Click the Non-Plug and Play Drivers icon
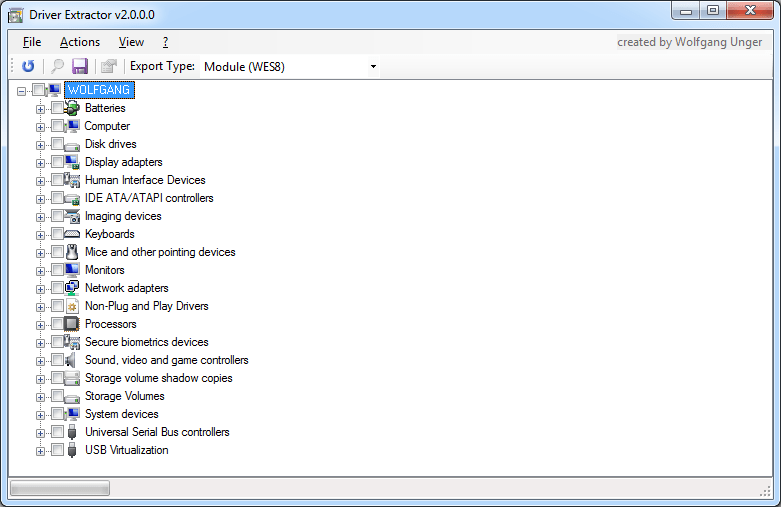The image size is (781, 507). (72, 306)
